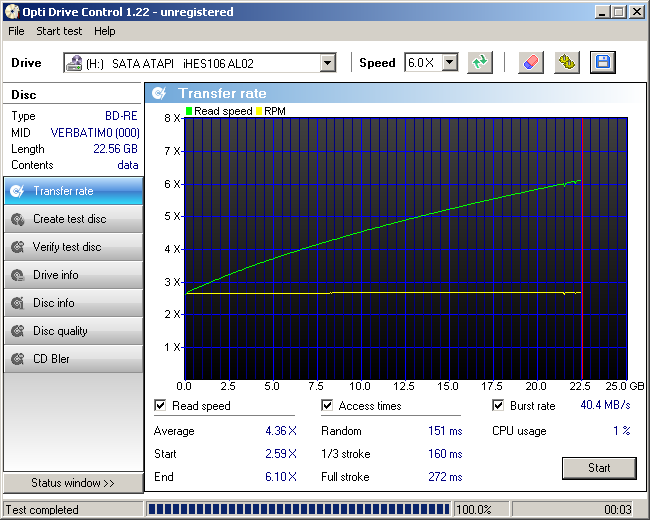The image size is (650, 520).
Task: Click the CD Bler sidebar icon
Action: tap(17, 359)
